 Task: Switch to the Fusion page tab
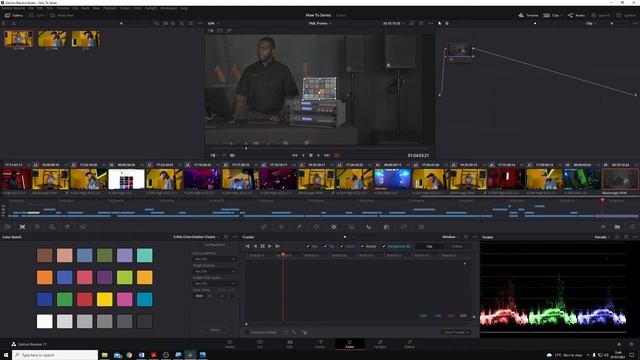coord(320,344)
